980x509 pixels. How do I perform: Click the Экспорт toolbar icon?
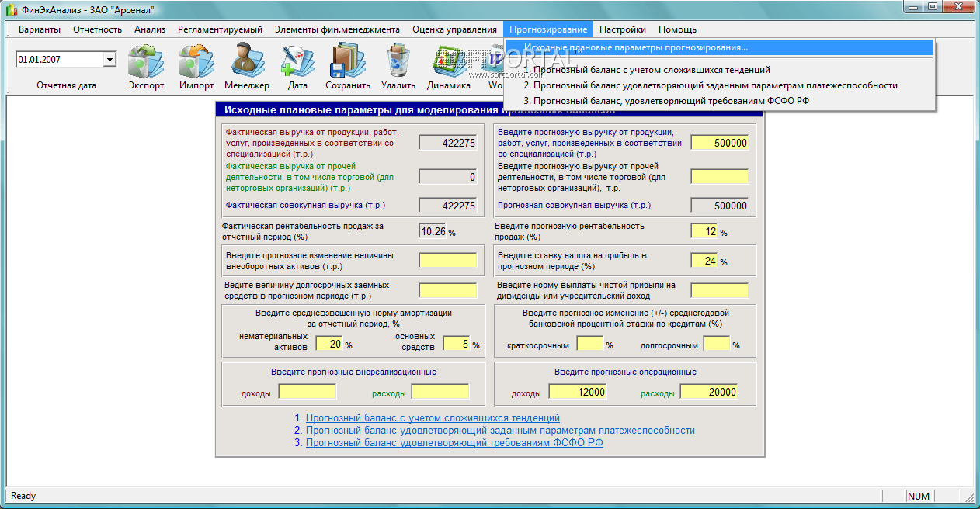coord(146,61)
